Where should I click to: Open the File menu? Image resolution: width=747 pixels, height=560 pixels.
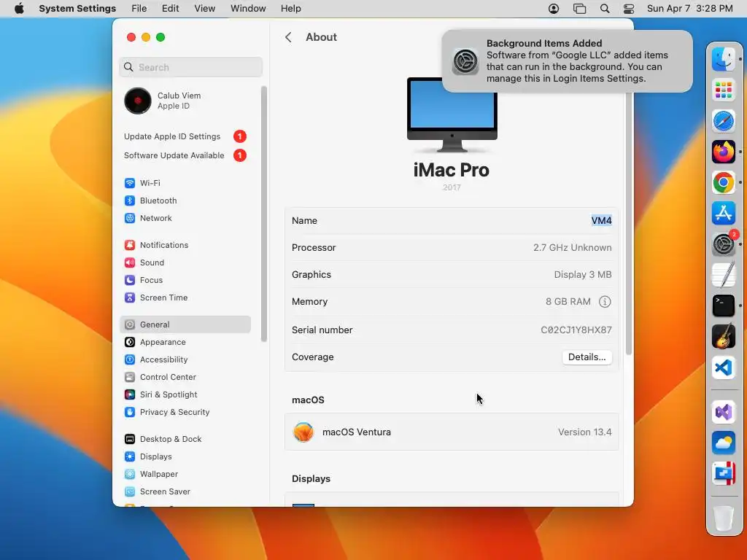pos(139,9)
